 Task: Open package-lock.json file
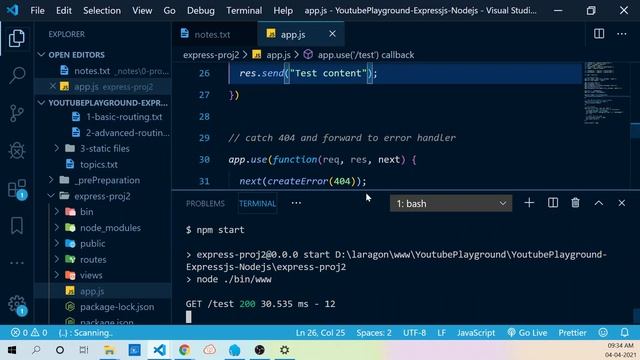point(117,307)
